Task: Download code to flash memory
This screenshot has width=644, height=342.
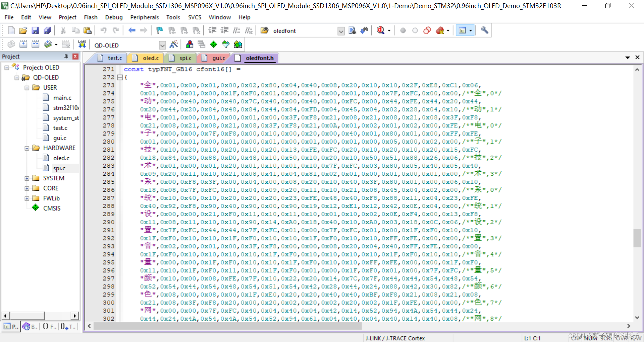Action: tap(82, 44)
